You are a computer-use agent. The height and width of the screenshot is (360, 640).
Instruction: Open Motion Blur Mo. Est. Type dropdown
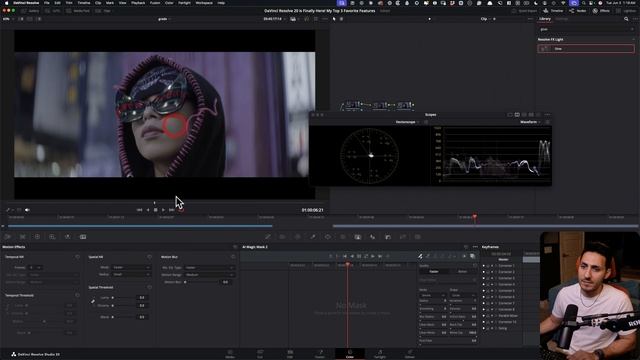pyautogui.click(x=209, y=267)
